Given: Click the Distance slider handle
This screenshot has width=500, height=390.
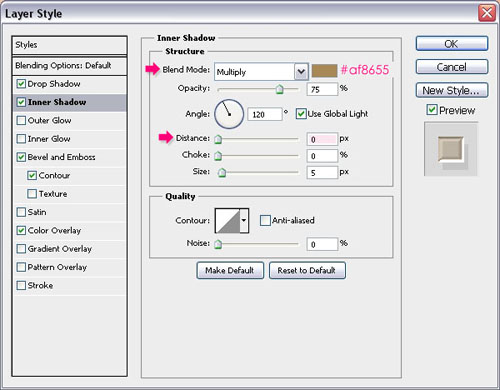Looking at the screenshot, I should coord(218,139).
